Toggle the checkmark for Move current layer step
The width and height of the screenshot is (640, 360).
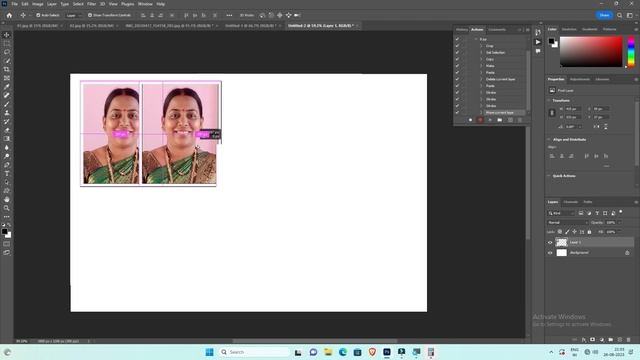click(457, 112)
